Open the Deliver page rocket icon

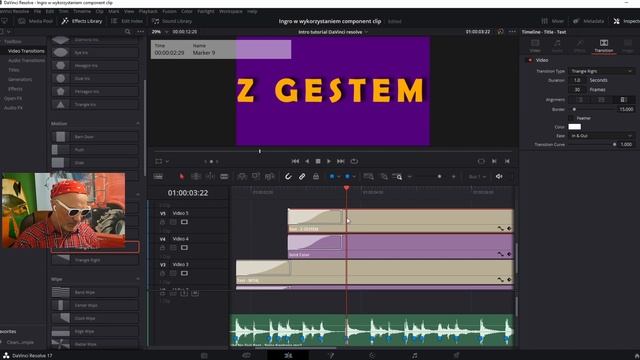click(x=457, y=356)
